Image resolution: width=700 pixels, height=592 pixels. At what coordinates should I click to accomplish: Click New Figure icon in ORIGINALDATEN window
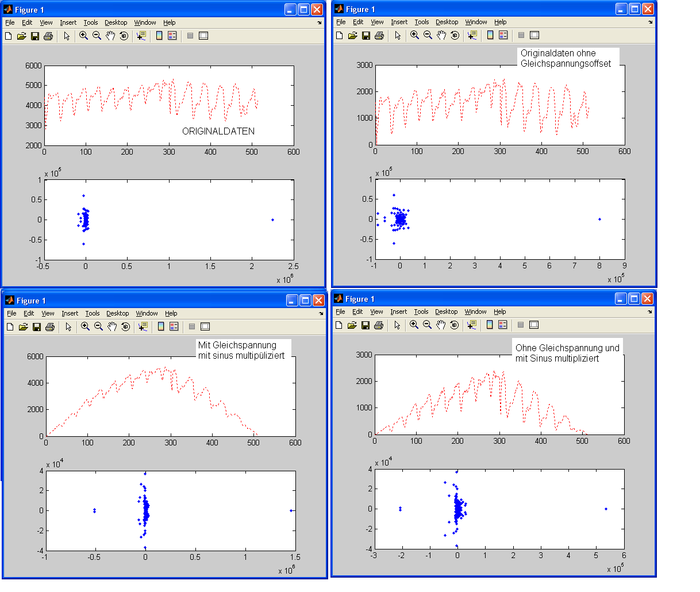coord(9,36)
